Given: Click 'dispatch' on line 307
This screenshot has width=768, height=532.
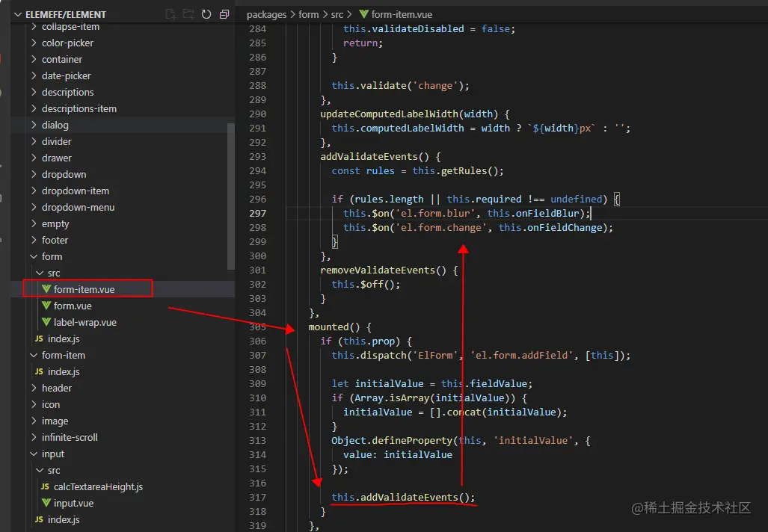Looking at the screenshot, I should coord(384,356).
